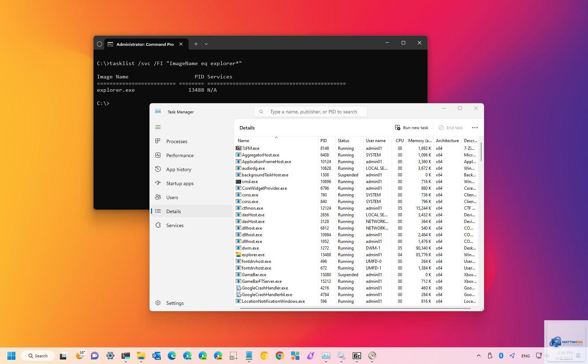Select the ctfmon.exe process row

(357, 208)
